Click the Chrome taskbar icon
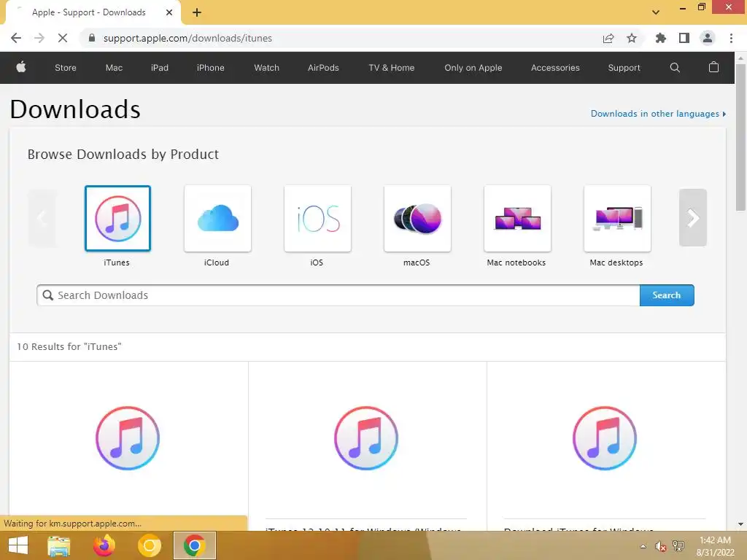The width and height of the screenshot is (747, 560). click(194, 545)
